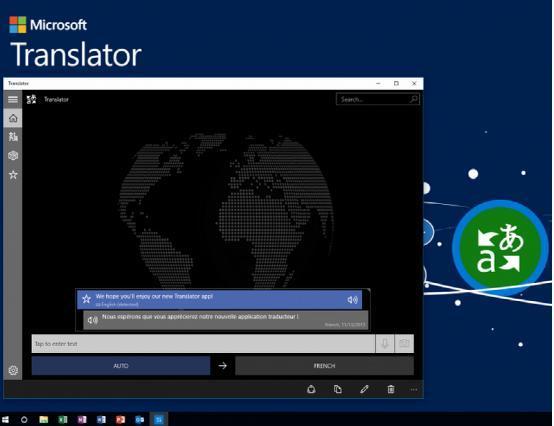554x426 pixels.
Task: Click the pencil edit icon
Action: 364,389
